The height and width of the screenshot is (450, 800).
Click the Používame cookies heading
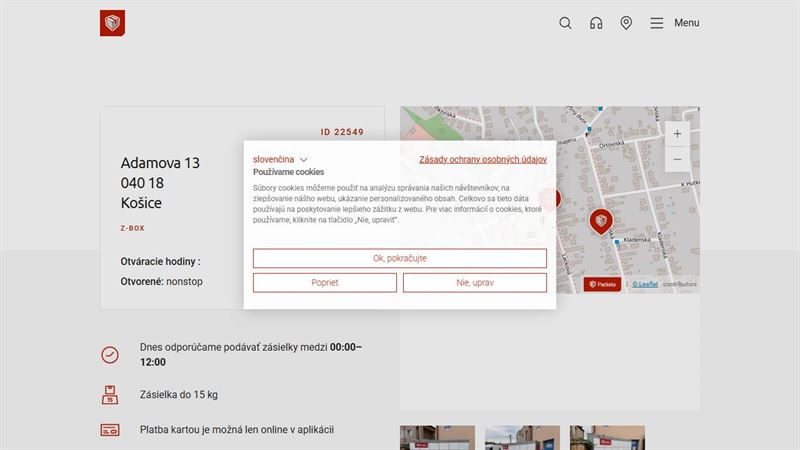[288, 172]
